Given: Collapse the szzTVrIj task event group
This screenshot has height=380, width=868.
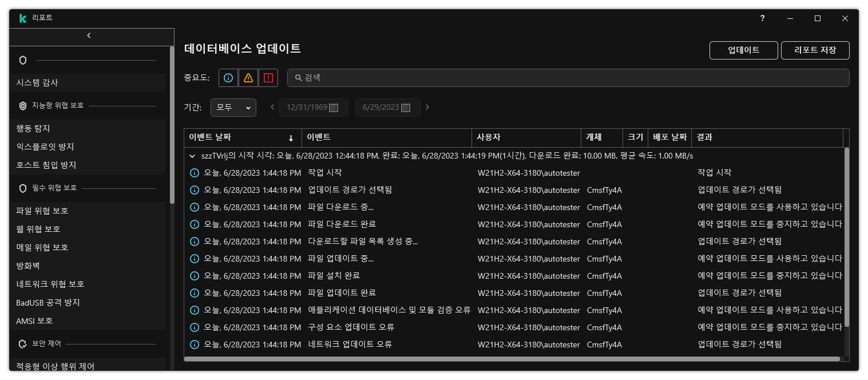Looking at the screenshot, I should tap(192, 156).
